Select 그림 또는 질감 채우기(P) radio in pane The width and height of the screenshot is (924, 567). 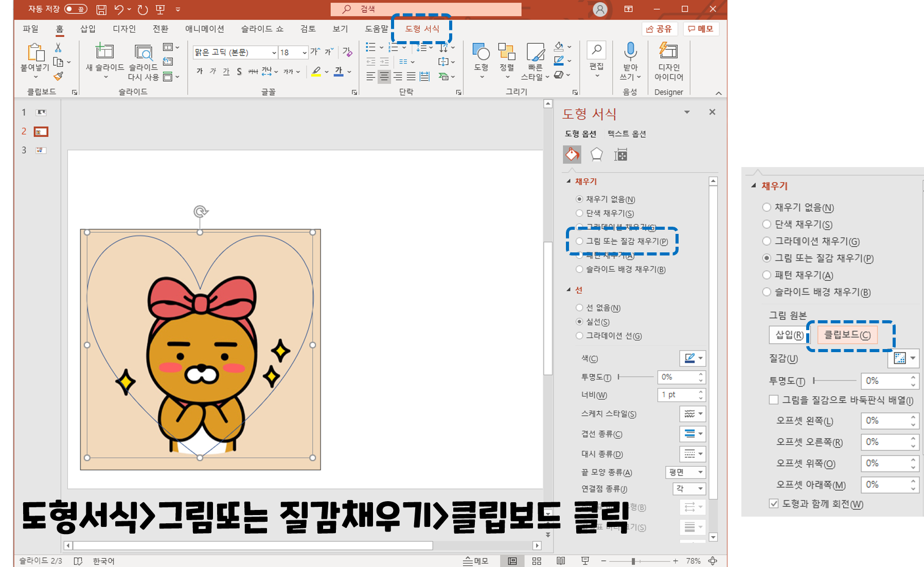tap(579, 241)
